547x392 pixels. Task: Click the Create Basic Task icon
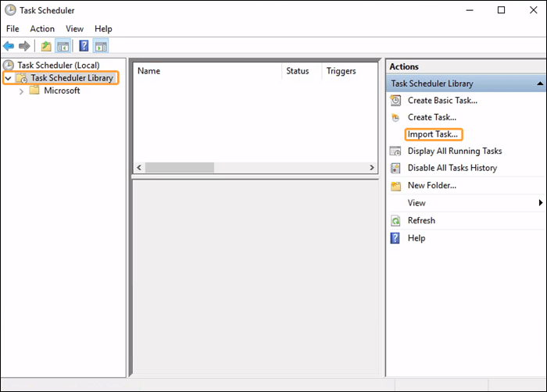coord(395,101)
